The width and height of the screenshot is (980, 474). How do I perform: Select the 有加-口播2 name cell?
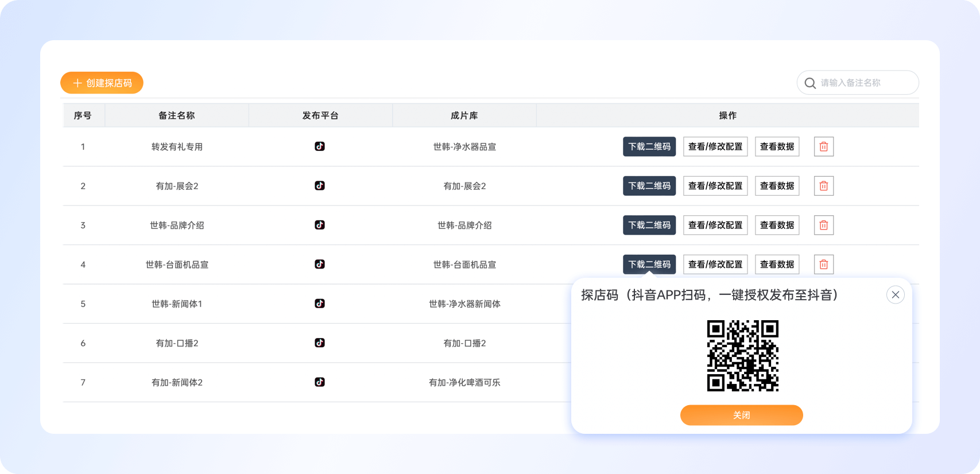click(x=177, y=343)
